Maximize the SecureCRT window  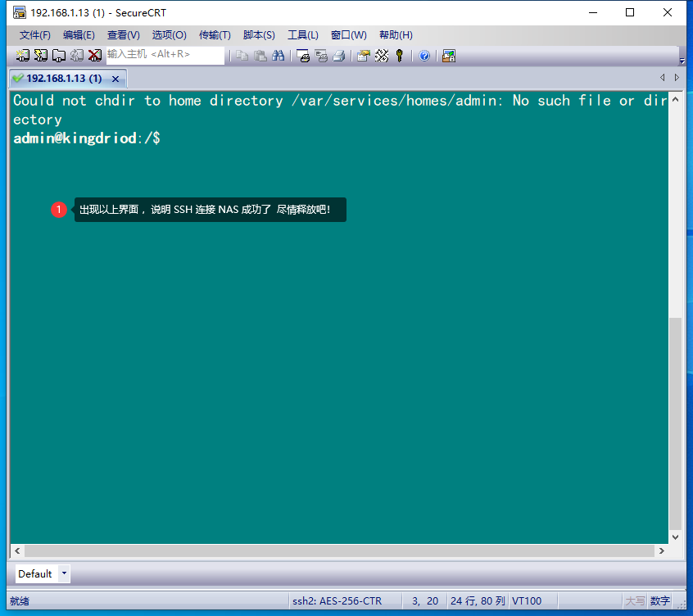(x=630, y=12)
